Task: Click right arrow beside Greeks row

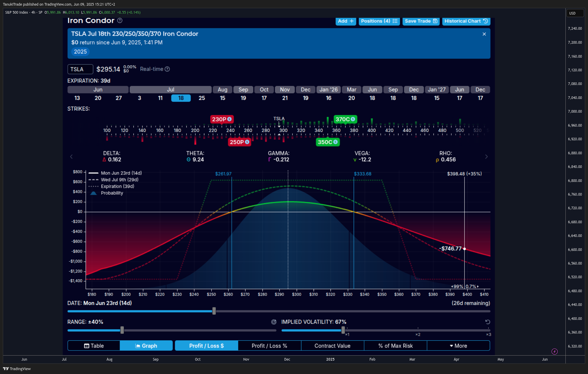Action: click(486, 157)
